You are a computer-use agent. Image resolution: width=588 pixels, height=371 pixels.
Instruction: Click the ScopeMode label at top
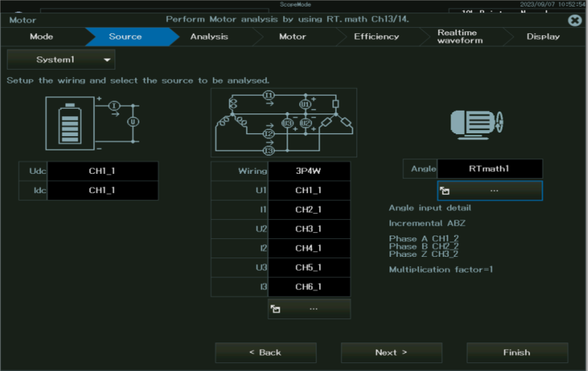click(296, 5)
